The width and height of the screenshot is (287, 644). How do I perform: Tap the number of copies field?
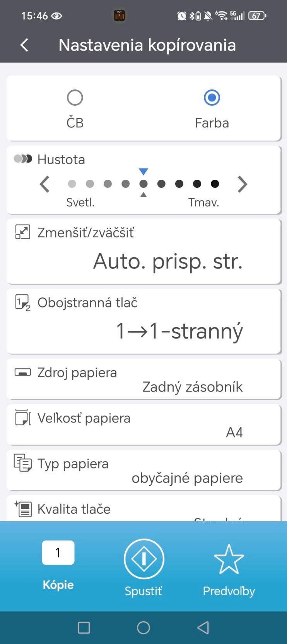(58, 553)
